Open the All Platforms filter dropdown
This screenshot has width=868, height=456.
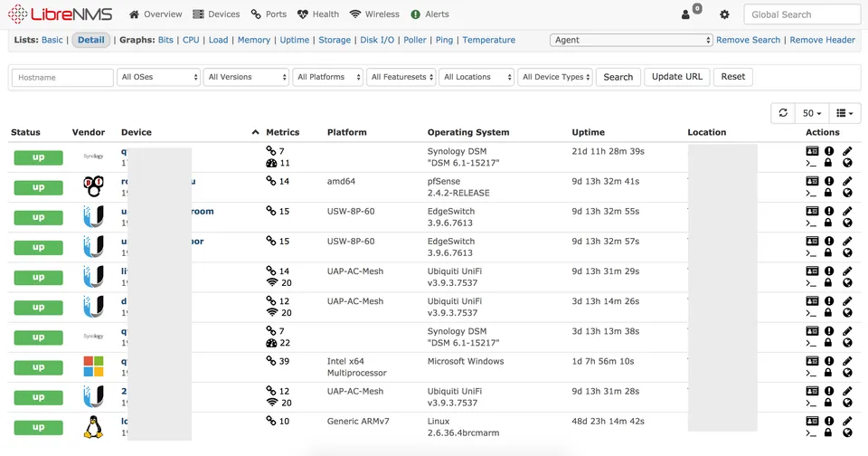327,77
